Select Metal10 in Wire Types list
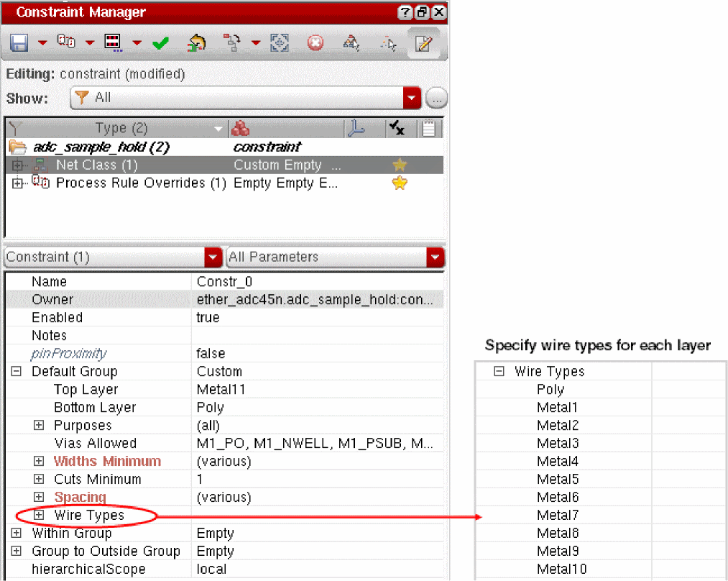This screenshot has height=581, width=728. click(x=562, y=569)
